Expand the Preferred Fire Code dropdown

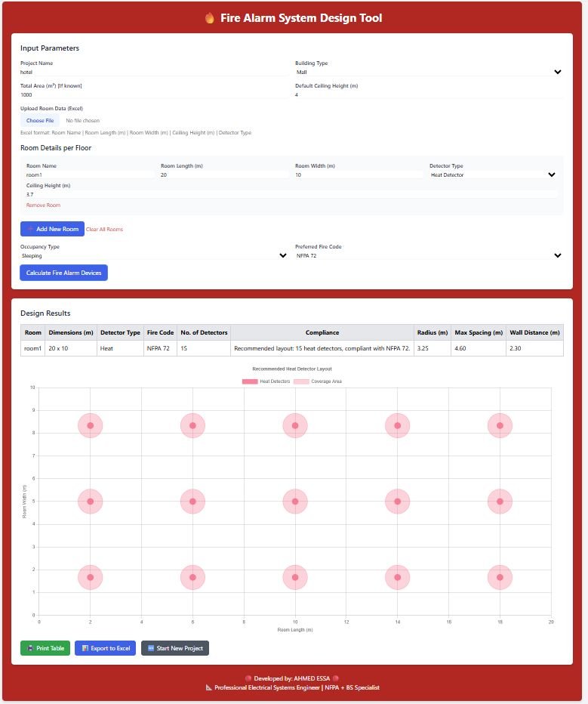click(x=428, y=256)
